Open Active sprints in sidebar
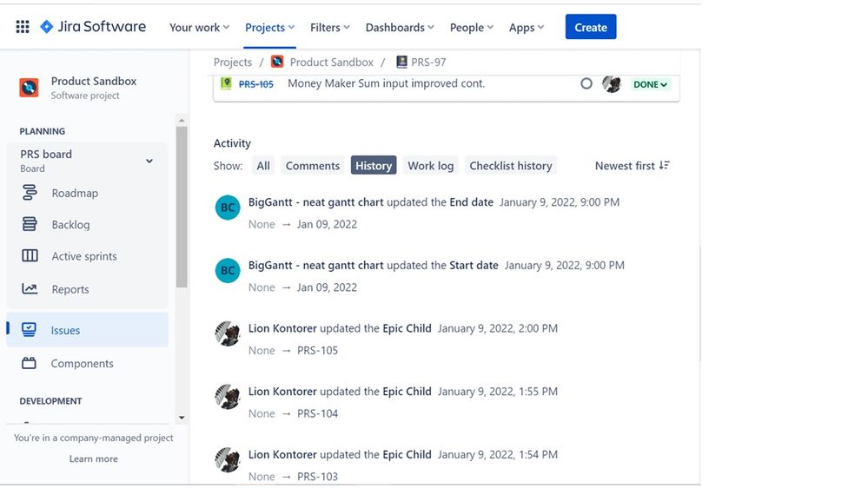The width and height of the screenshot is (868, 488). (84, 256)
